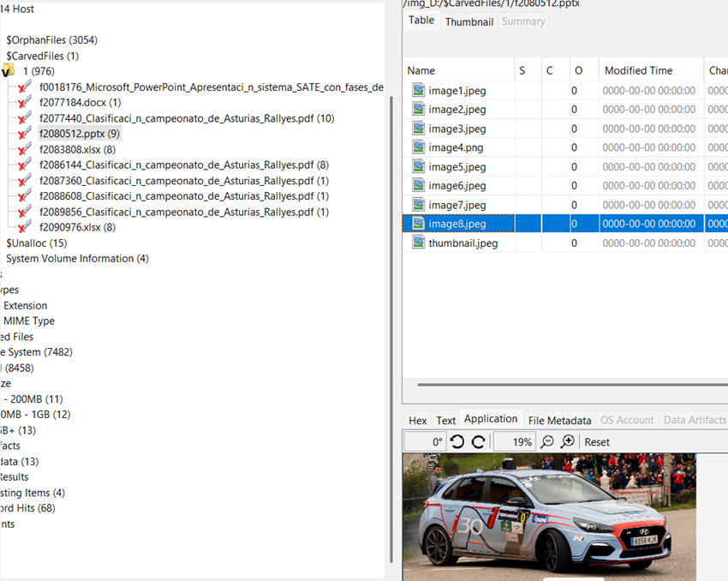
Task: Open the File Metadata tab
Action: coord(559,420)
